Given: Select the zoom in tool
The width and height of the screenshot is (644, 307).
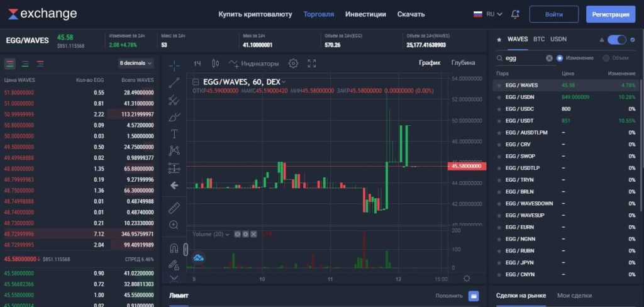Looking at the screenshot, I should click(x=174, y=225).
